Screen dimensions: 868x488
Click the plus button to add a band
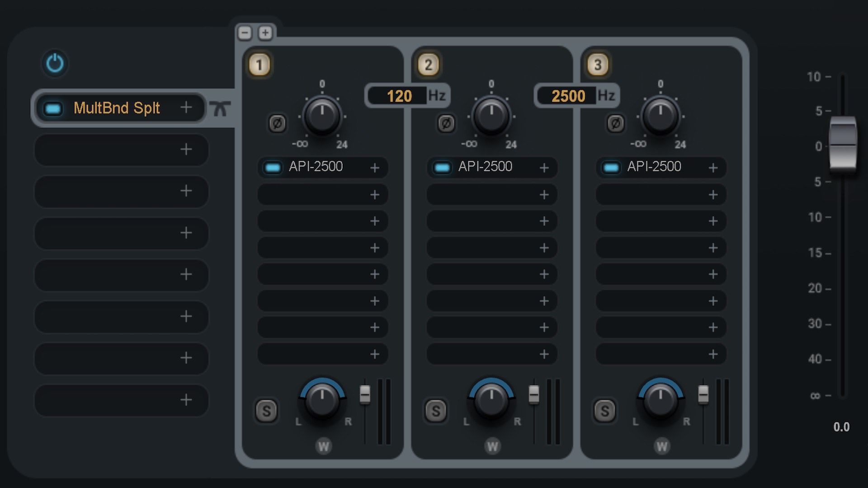[x=265, y=32]
